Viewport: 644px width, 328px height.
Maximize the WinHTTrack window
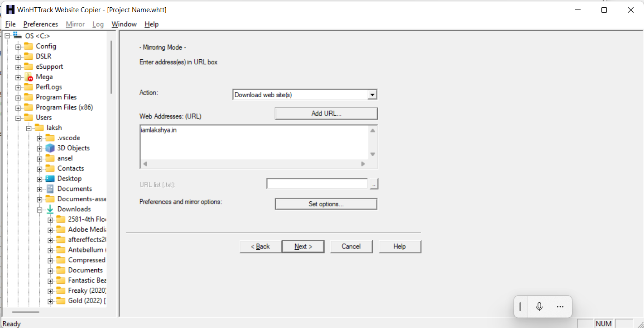click(x=604, y=10)
